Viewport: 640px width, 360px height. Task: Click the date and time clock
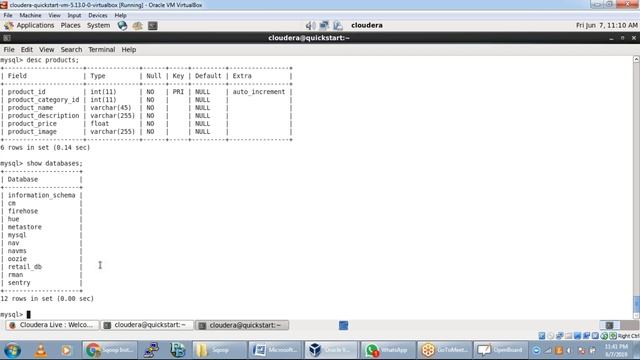pos(606,25)
